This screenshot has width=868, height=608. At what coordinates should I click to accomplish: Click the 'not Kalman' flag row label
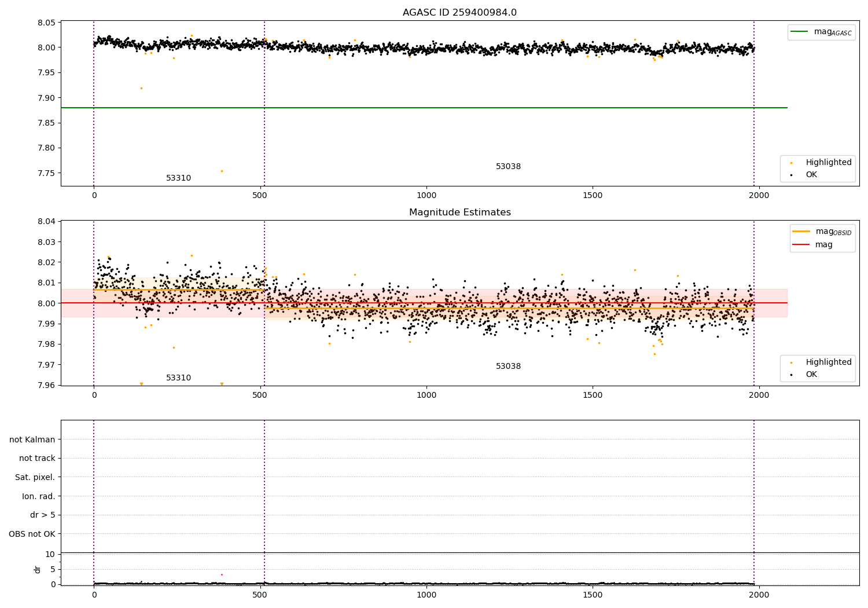(x=32, y=439)
